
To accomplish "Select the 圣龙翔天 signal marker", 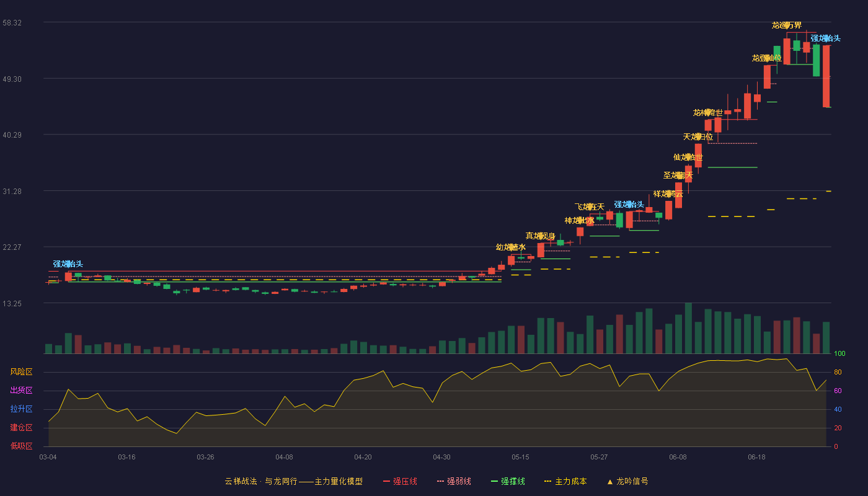I will pos(678,175).
